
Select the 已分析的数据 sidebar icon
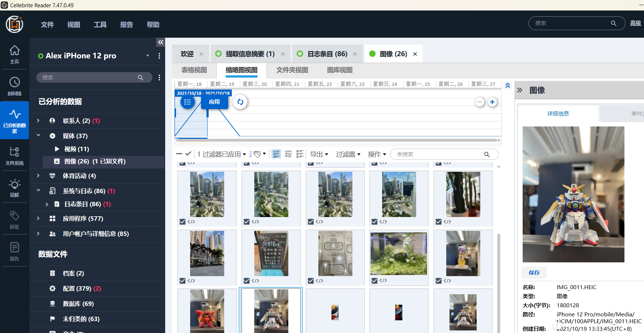[14, 120]
